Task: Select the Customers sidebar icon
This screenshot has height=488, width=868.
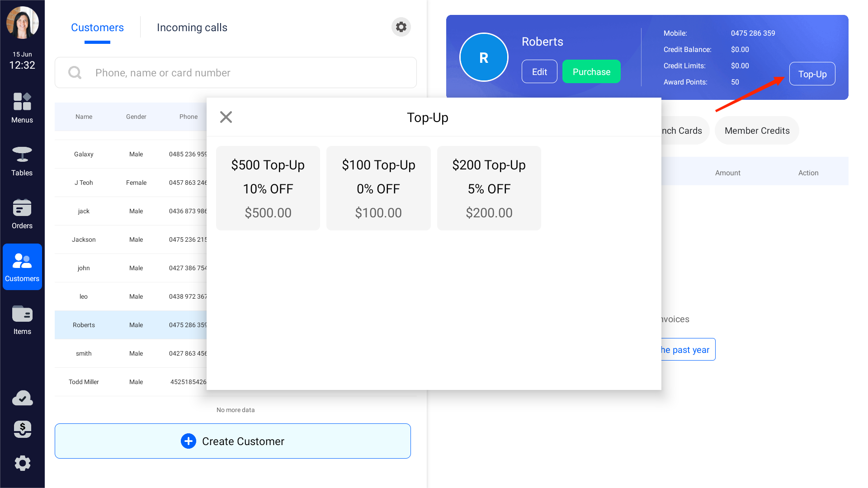Action: coord(22,267)
